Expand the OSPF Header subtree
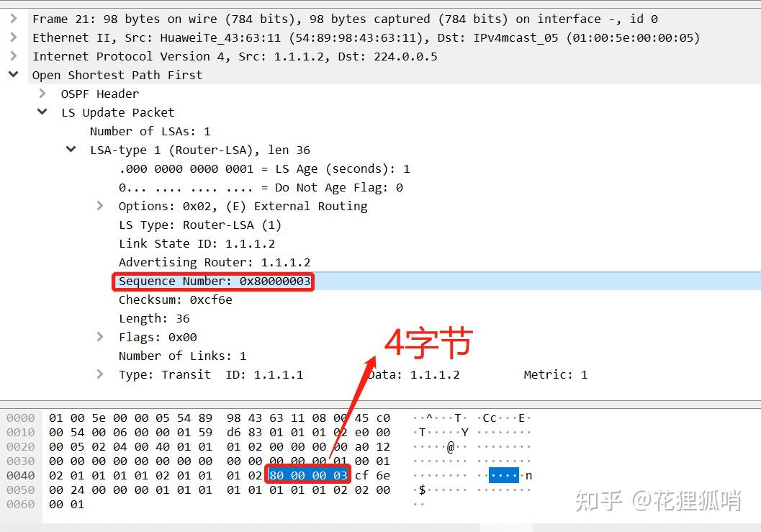 click(42, 94)
